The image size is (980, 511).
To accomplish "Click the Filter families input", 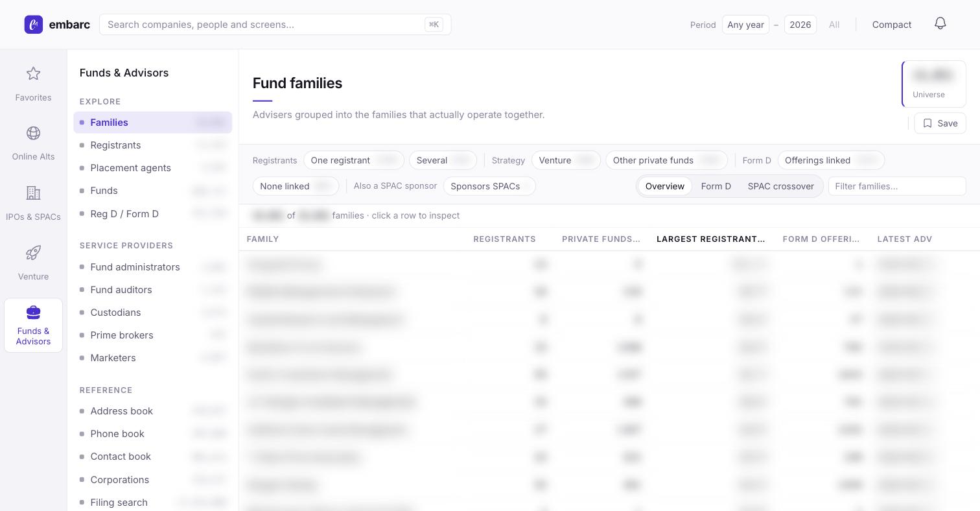I will pyautogui.click(x=897, y=186).
